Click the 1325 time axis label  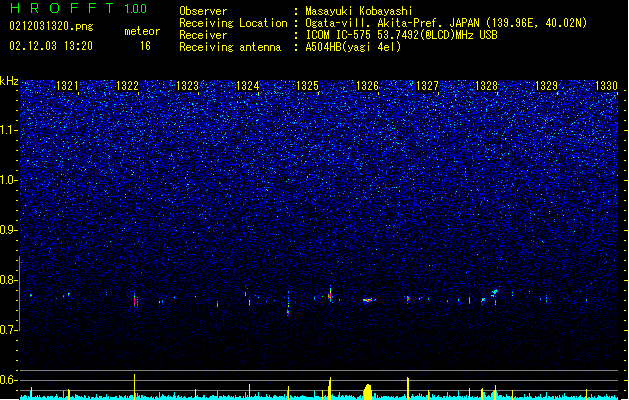pos(307,86)
